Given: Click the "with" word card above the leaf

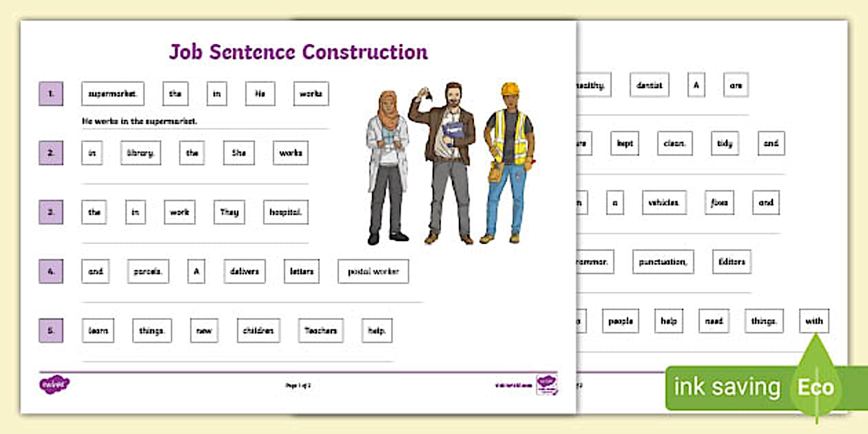Looking at the screenshot, I should tap(815, 321).
